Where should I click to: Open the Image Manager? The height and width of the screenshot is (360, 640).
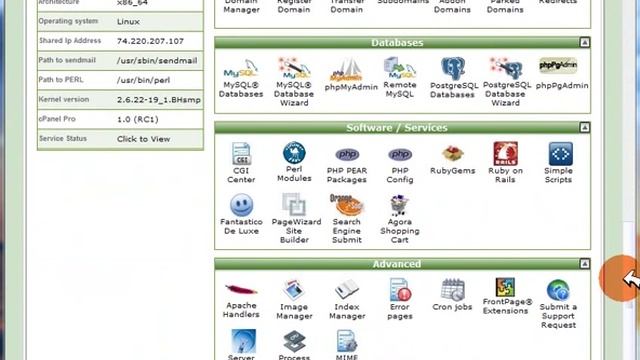tap(294, 300)
